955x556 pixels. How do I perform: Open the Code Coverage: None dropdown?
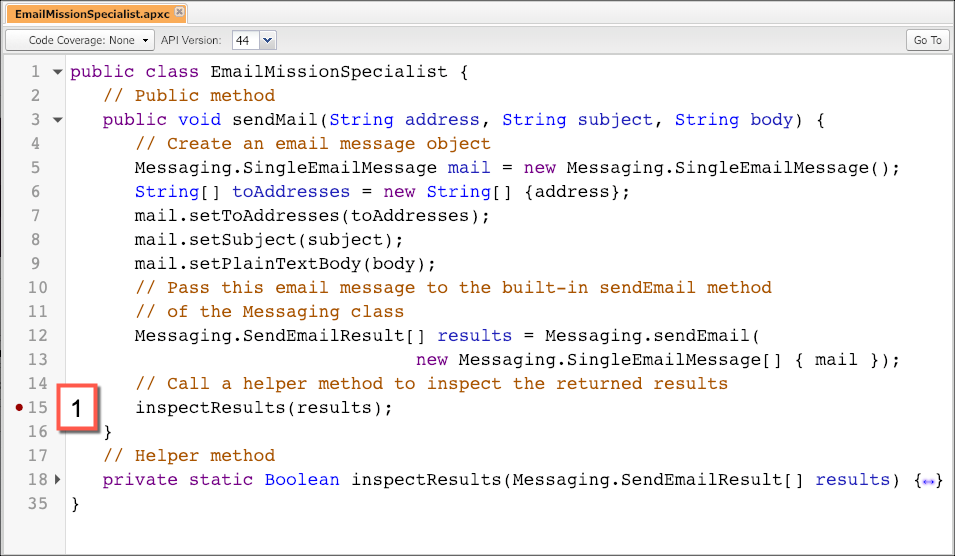(80, 40)
